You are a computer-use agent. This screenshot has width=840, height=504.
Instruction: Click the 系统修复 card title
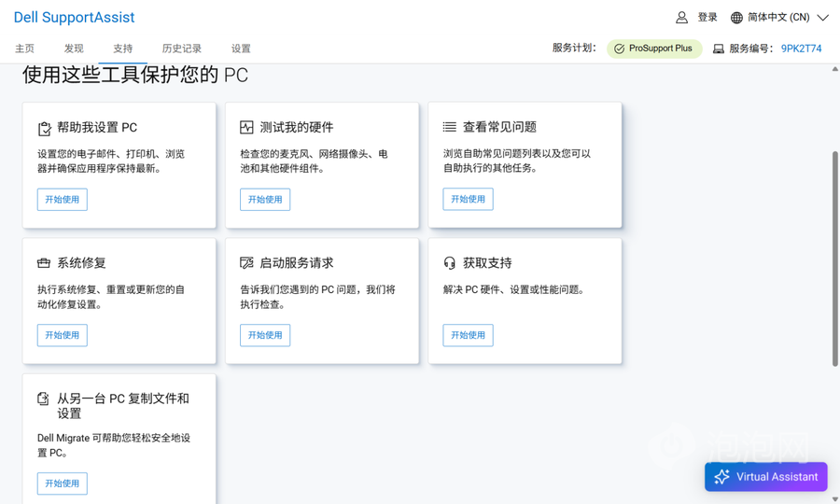(x=81, y=263)
